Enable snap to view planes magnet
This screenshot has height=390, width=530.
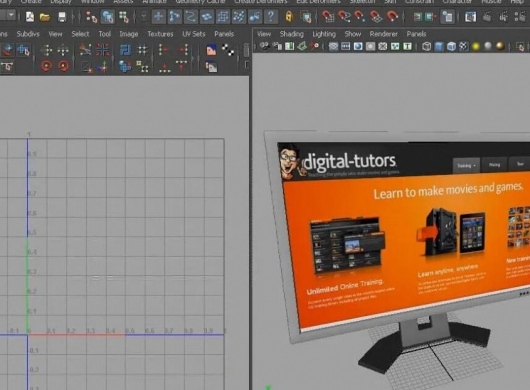pos(376,16)
